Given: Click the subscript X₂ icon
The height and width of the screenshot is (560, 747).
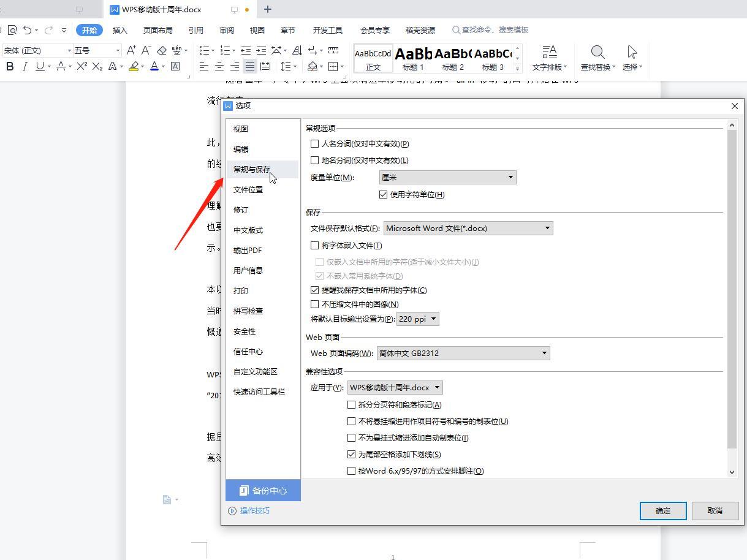Looking at the screenshot, I should (x=97, y=66).
